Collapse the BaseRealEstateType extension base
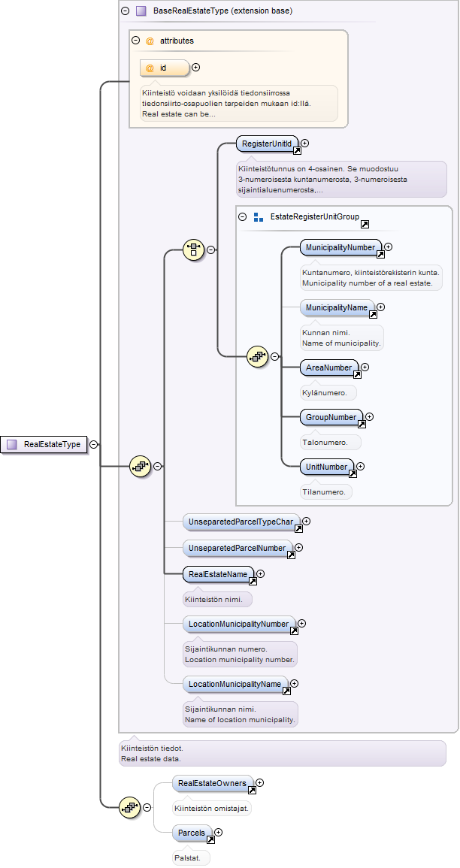 point(126,11)
